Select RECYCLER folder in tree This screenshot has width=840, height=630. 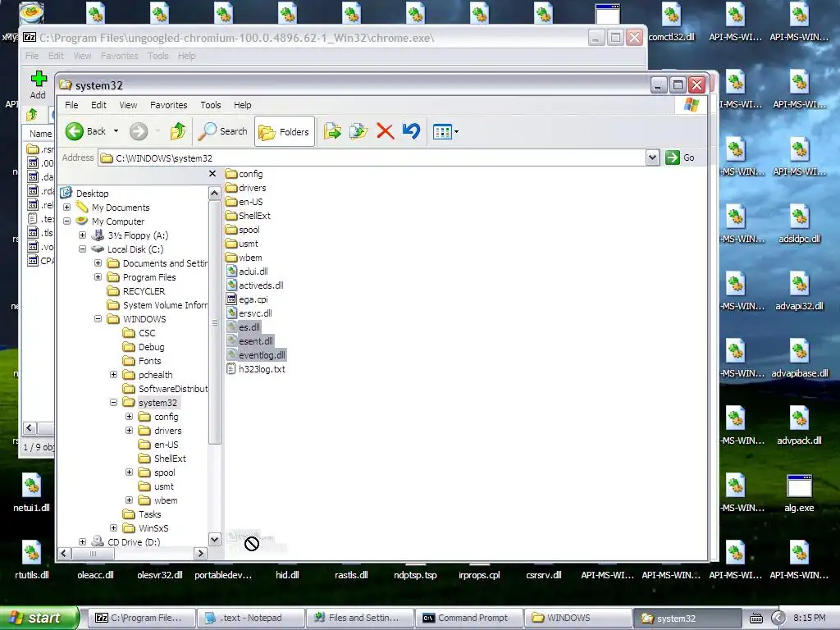(144, 291)
